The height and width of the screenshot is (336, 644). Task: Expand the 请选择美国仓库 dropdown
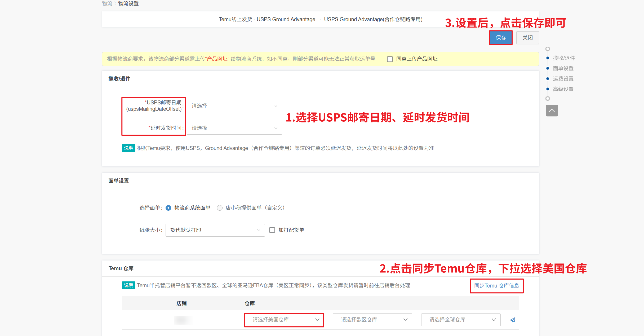[x=284, y=320]
